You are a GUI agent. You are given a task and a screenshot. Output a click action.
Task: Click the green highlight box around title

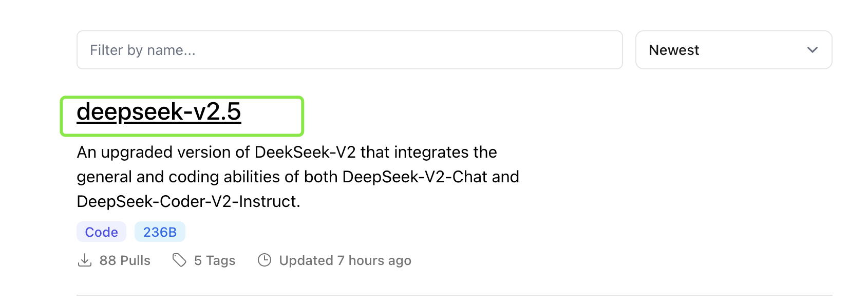[x=182, y=116]
